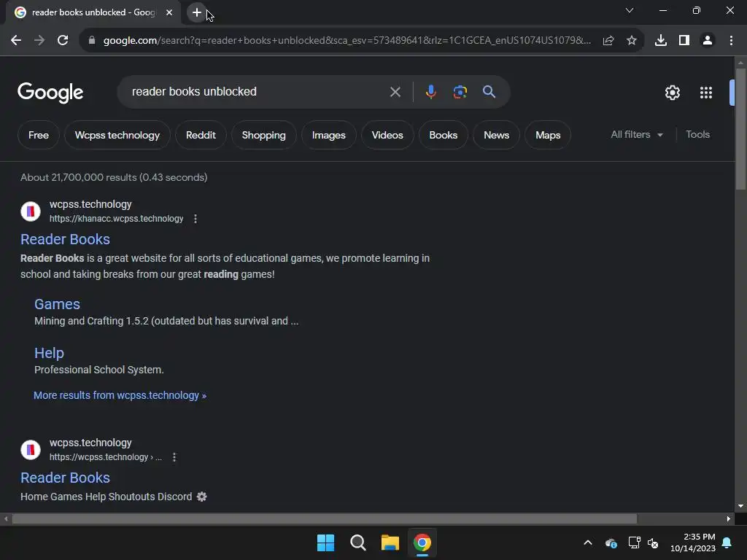Click the scroll right arrow

(729, 518)
